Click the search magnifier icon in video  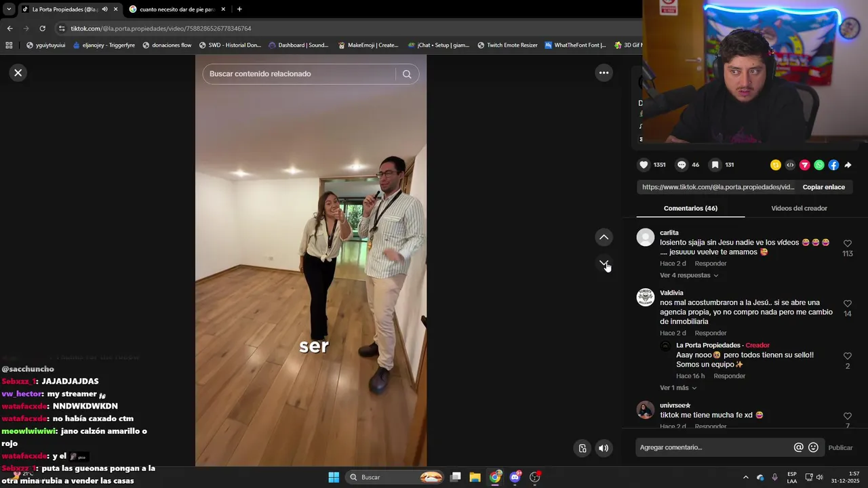click(407, 74)
